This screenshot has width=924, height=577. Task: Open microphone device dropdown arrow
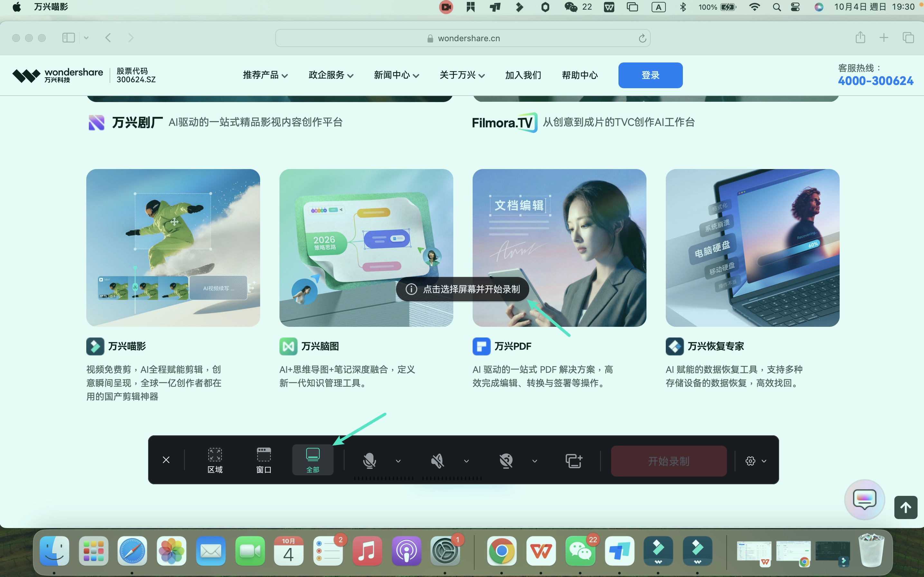click(398, 461)
